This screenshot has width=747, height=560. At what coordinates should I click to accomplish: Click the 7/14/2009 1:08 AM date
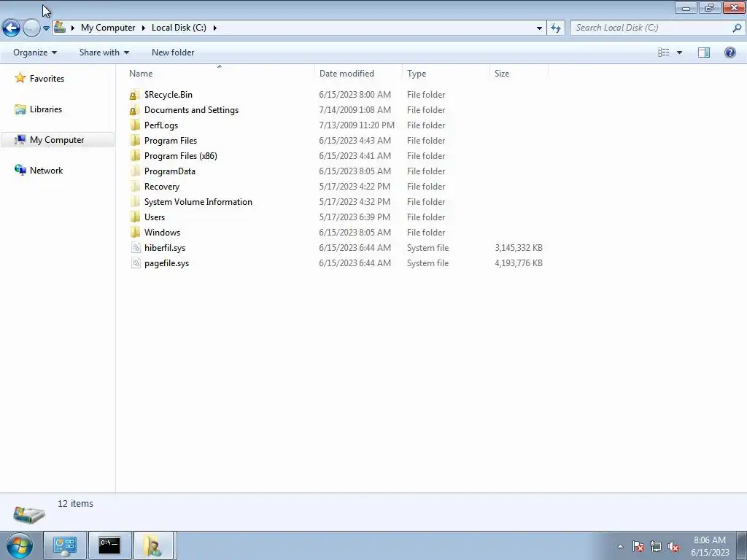355,110
